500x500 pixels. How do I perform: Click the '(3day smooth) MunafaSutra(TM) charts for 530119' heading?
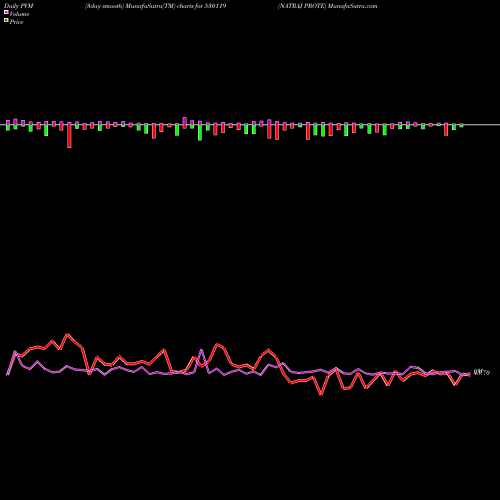pyautogui.click(x=156, y=6)
